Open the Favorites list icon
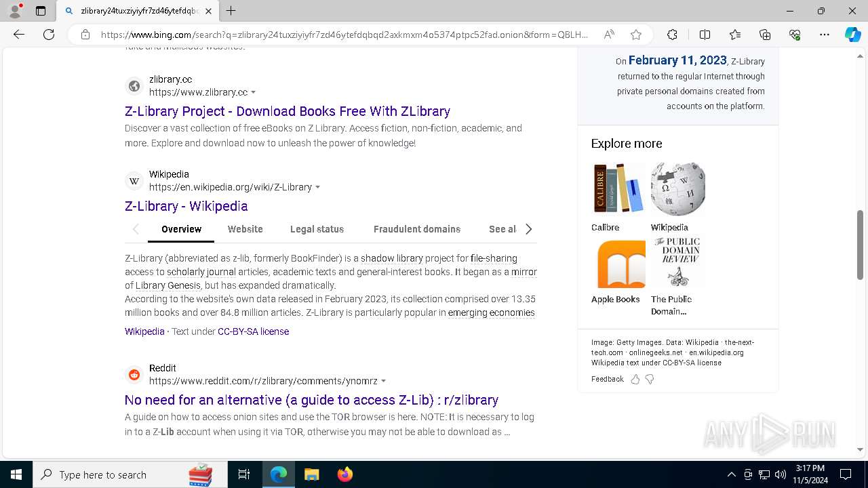868x488 pixels. click(735, 35)
